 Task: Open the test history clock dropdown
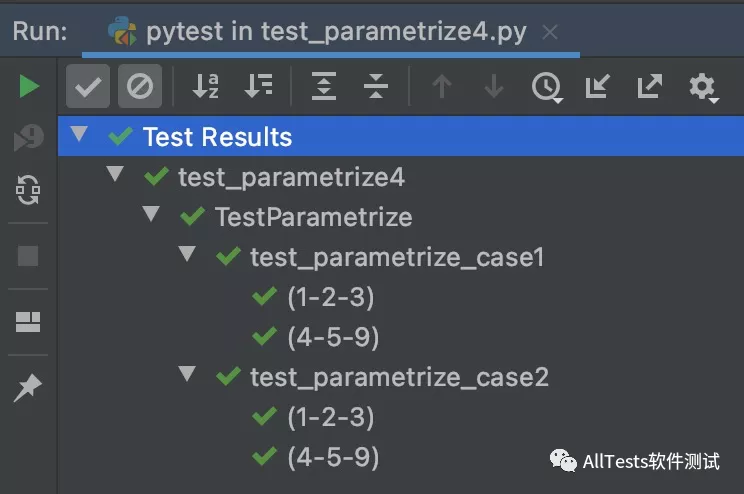point(546,87)
